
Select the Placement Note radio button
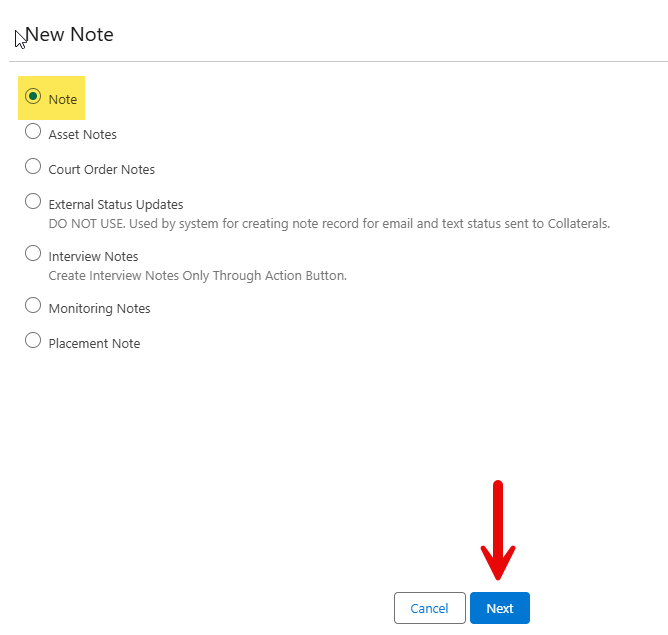pos(33,341)
